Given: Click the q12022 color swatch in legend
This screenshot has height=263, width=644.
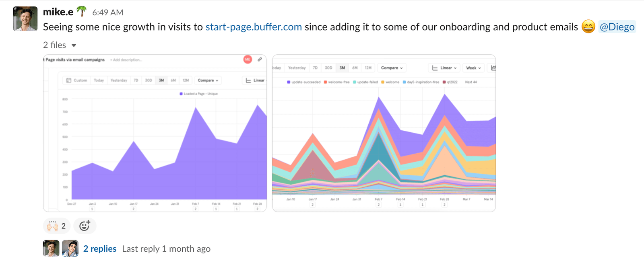Looking at the screenshot, I should (444, 81).
